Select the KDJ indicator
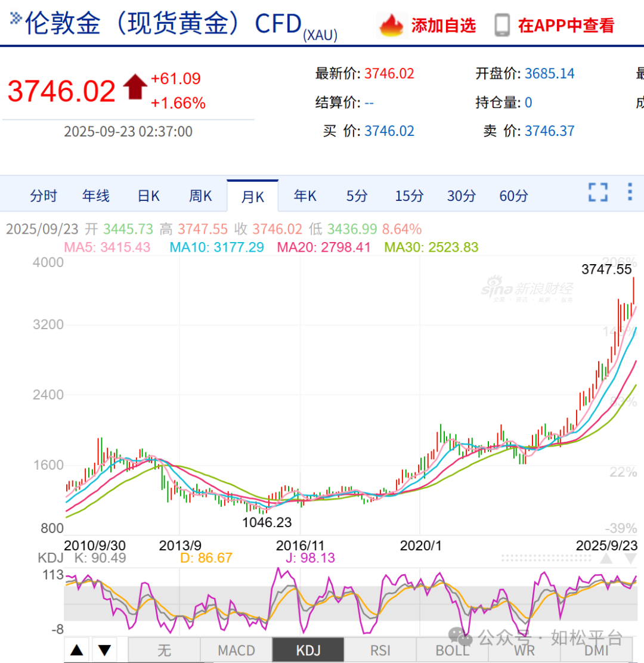 tap(308, 650)
